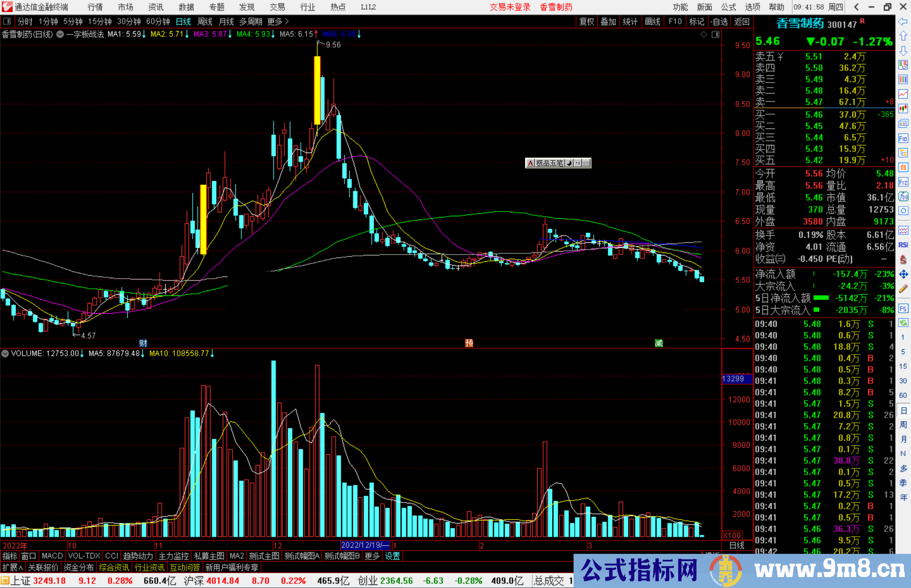Click the left arrow back icon in sidebar
The width and height of the screenshot is (911, 588).
coord(903,21)
